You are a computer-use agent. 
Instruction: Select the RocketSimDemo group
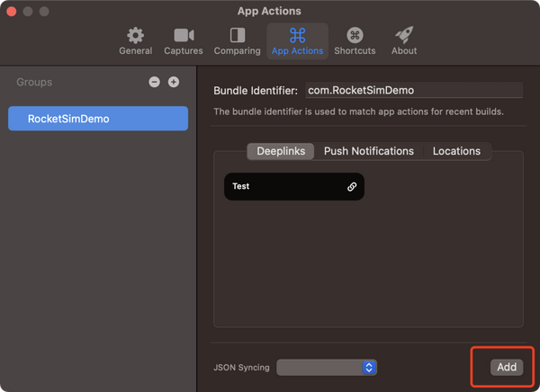point(98,119)
